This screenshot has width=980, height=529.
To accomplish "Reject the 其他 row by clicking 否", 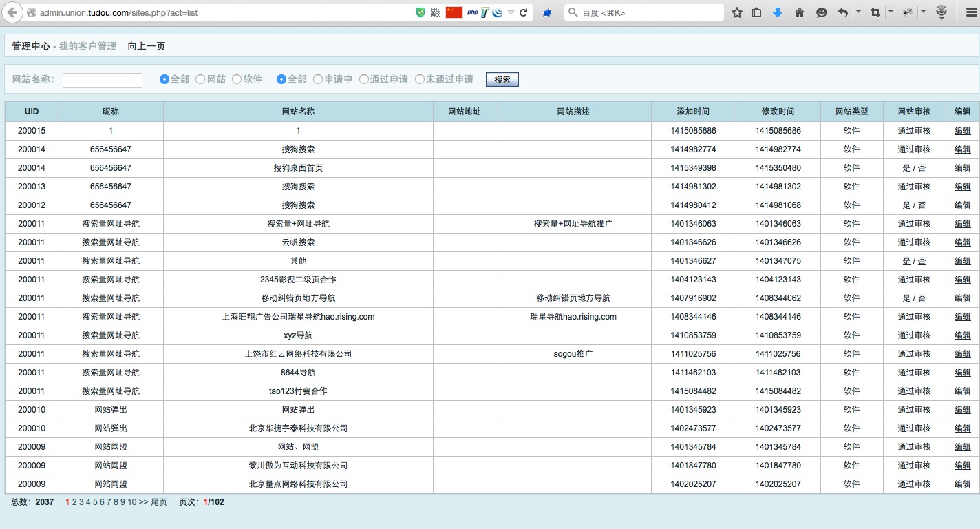I will (922, 261).
